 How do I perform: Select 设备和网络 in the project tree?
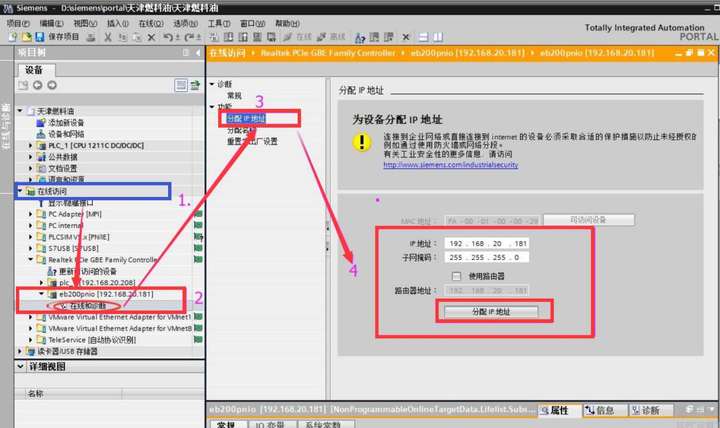pyautogui.click(x=66, y=134)
